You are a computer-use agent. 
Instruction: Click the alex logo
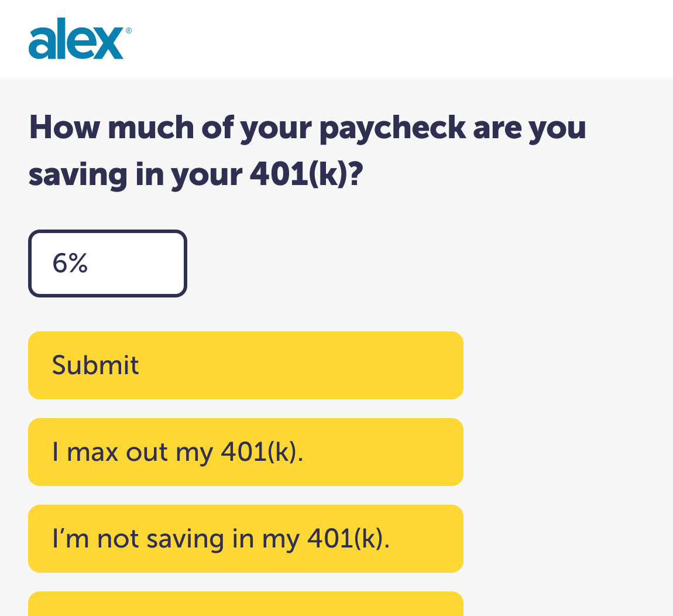point(80,39)
